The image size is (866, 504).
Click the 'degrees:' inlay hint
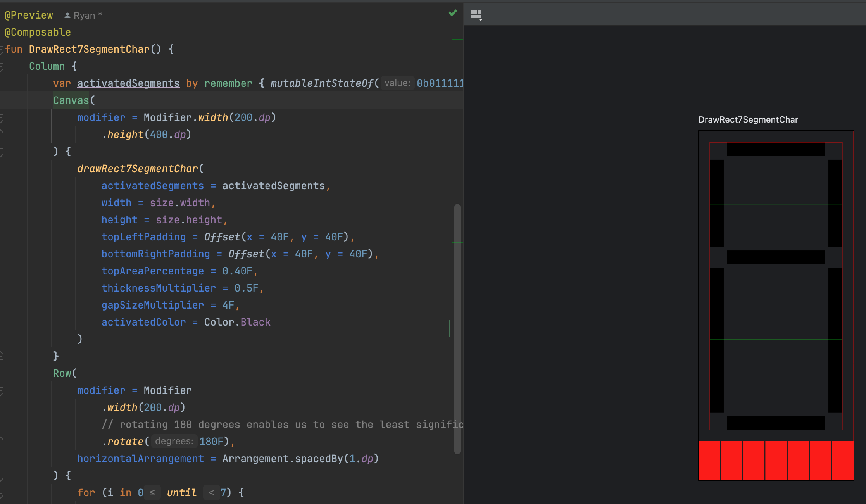click(x=174, y=441)
